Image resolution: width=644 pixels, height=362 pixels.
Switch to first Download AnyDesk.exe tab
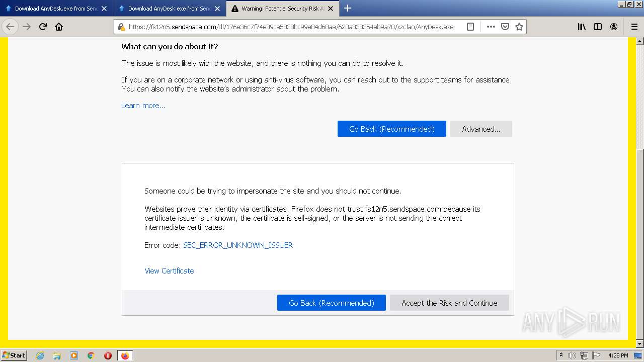56,9
